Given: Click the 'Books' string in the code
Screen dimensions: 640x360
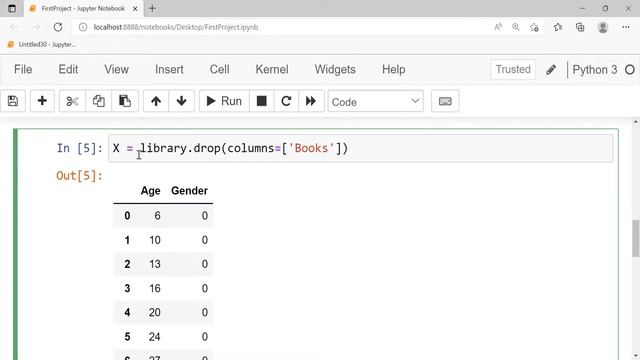Looking at the screenshot, I should pos(311,148).
